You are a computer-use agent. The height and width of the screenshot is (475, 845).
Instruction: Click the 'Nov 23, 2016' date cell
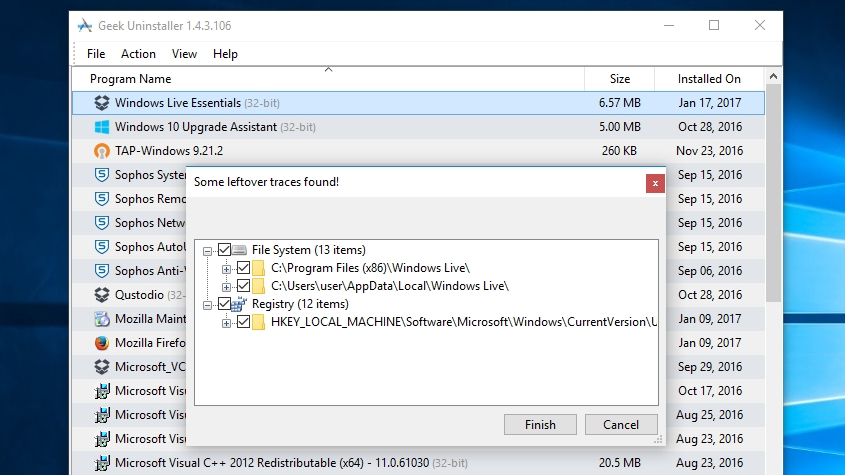point(710,151)
